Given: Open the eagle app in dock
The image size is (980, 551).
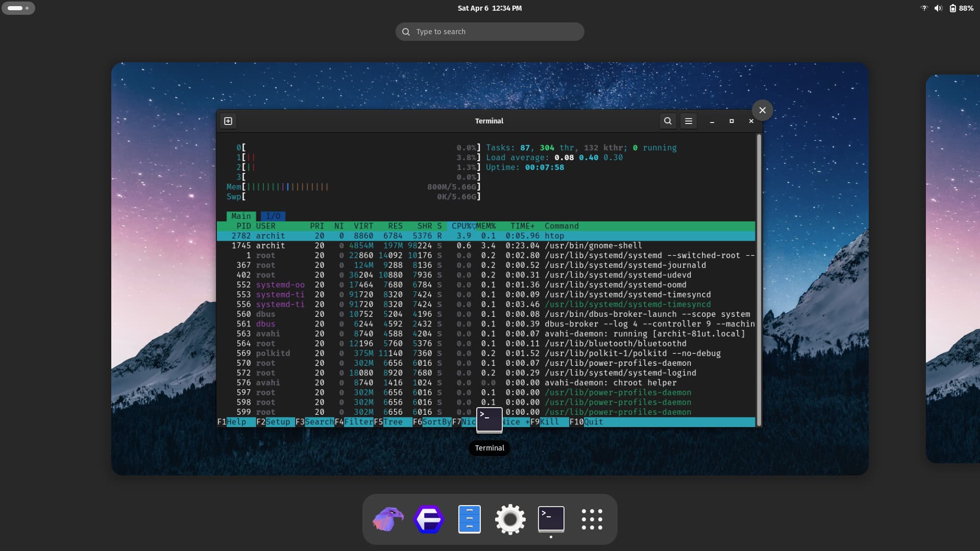Looking at the screenshot, I should point(388,519).
